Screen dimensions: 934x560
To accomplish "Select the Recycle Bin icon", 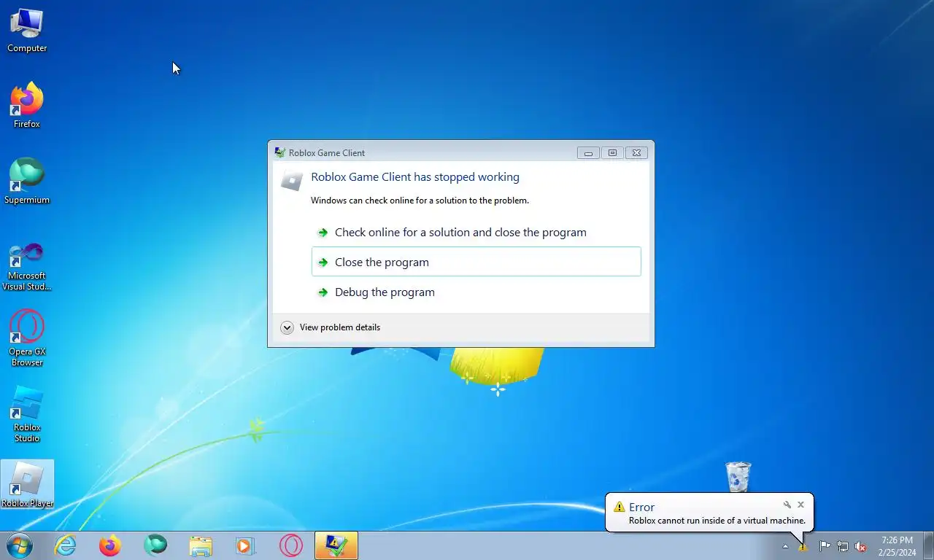I will click(738, 477).
